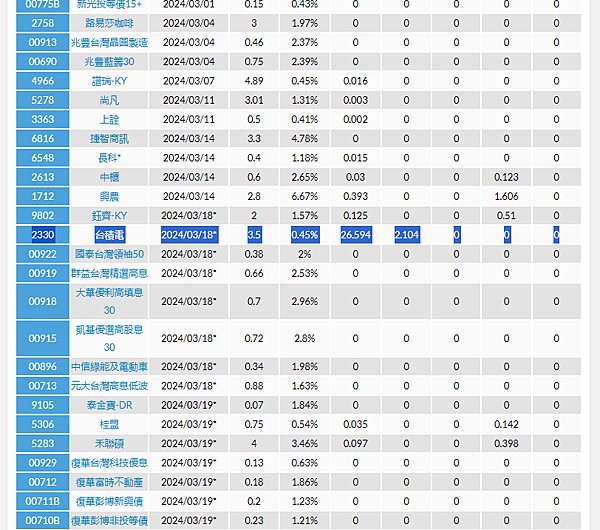
Task: Open 復華富時不動產 ETF link
Action: point(109,482)
